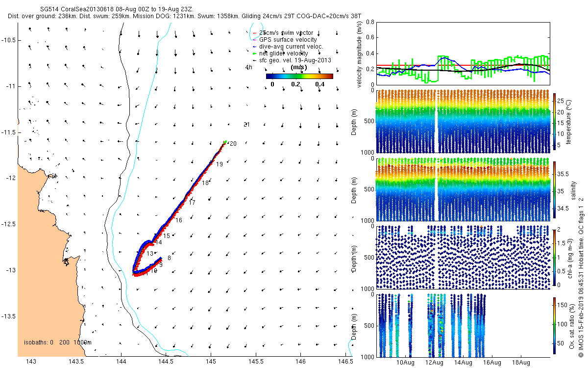Click day label '14' on the glider track
The height and width of the screenshot is (368, 588).
[x=158, y=242]
